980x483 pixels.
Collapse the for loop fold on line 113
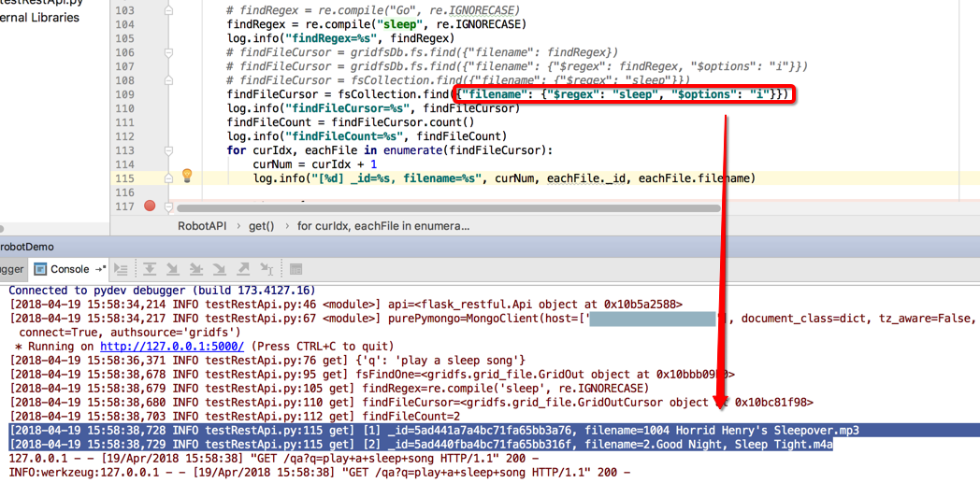coord(166,150)
